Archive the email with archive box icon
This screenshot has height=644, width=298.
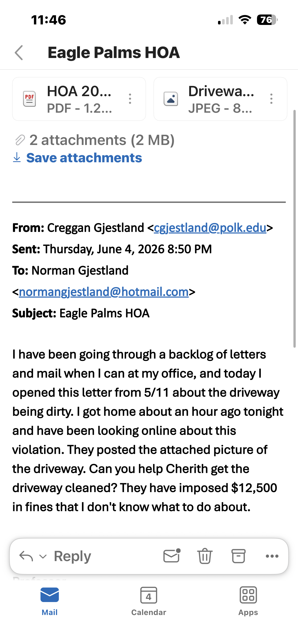point(238,556)
